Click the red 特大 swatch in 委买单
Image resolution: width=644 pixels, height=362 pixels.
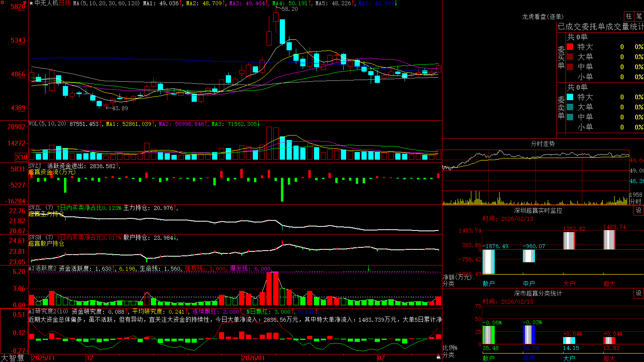click(570, 47)
